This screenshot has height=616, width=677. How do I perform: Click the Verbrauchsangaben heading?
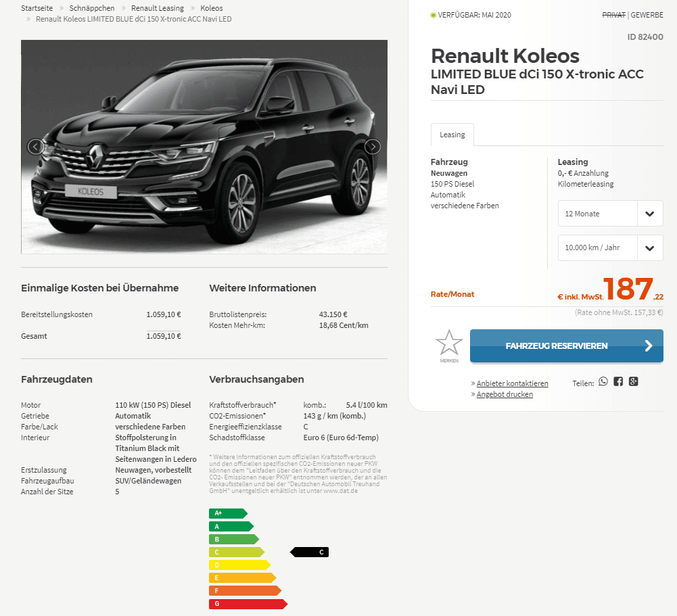(256, 379)
